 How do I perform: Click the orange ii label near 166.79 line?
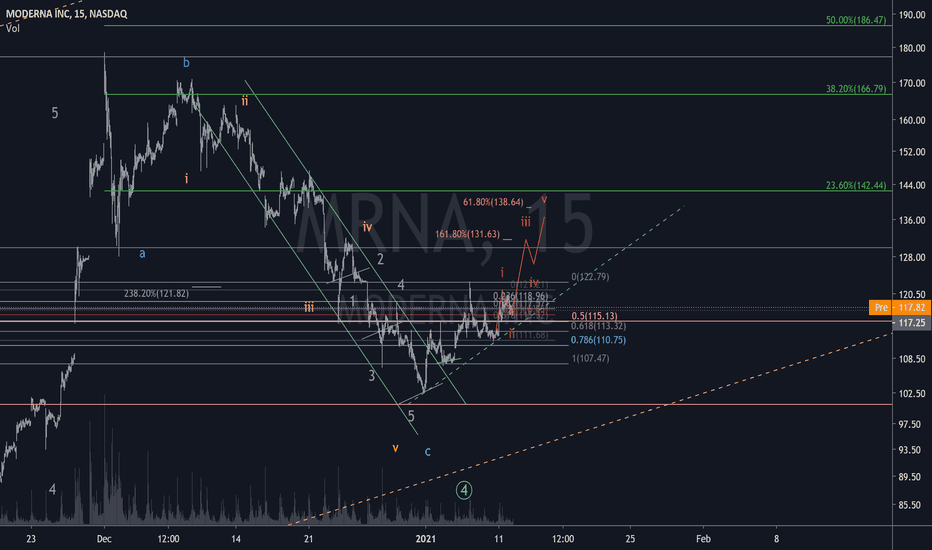(x=245, y=100)
